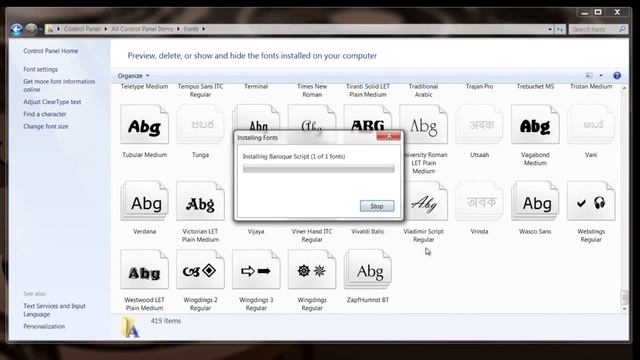
Task: Click the Fonts folder icon in address bar
Action: (x=50, y=29)
